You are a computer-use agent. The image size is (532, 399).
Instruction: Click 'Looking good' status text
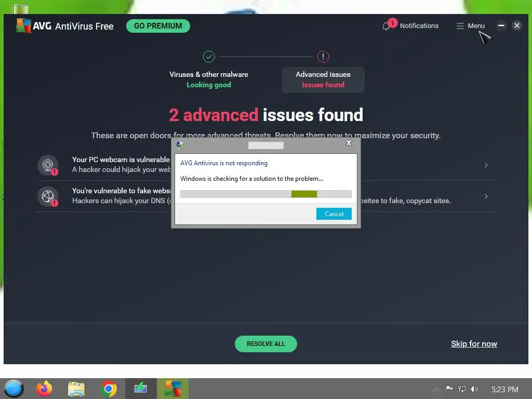pyautogui.click(x=209, y=85)
